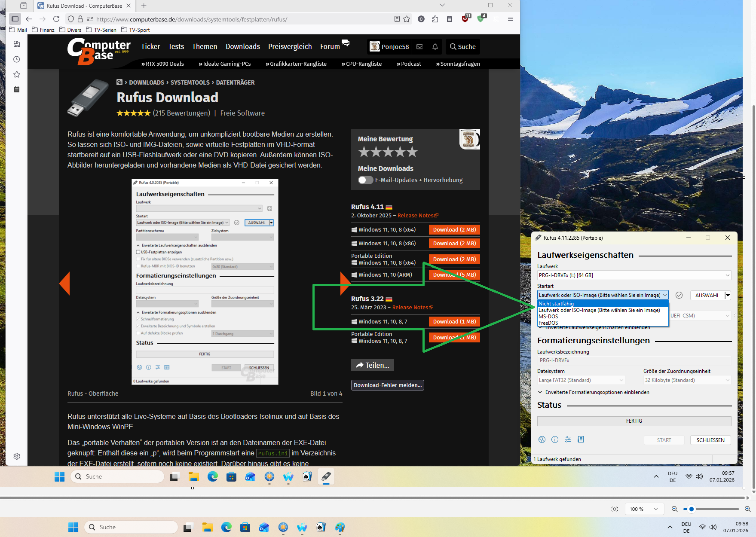This screenshot has width=756, height=537.
Task: Click the ComputerBase logo
Action: (99, 51)
